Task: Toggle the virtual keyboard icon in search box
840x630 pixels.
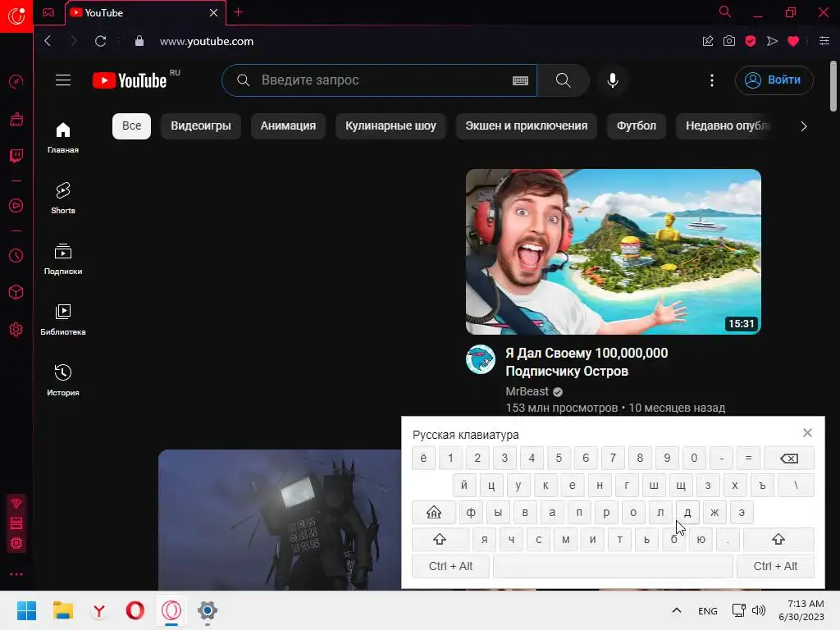Action: click(x=520, y=80)
